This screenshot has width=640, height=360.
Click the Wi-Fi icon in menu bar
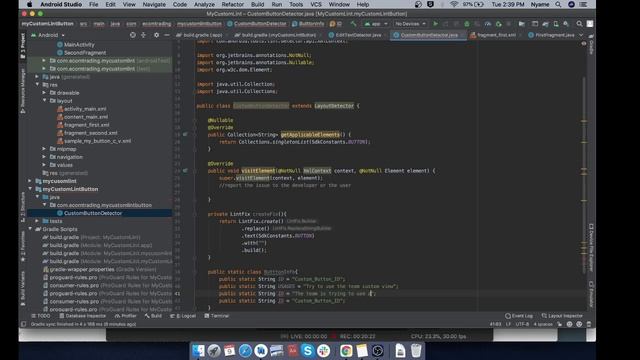(454, 4)
